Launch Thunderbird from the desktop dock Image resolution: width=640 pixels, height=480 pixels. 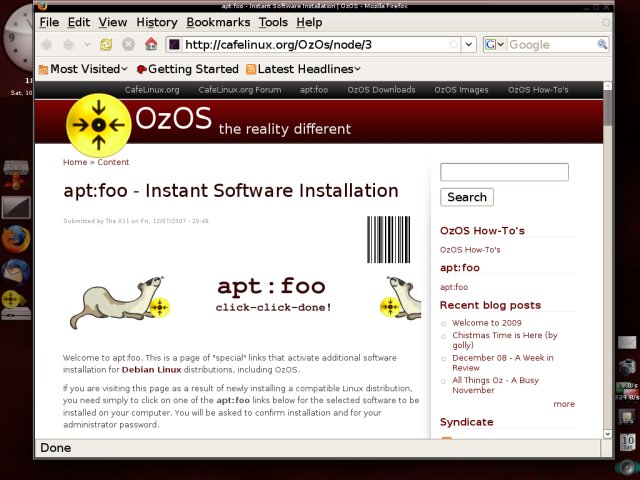(x=16, y=271)
